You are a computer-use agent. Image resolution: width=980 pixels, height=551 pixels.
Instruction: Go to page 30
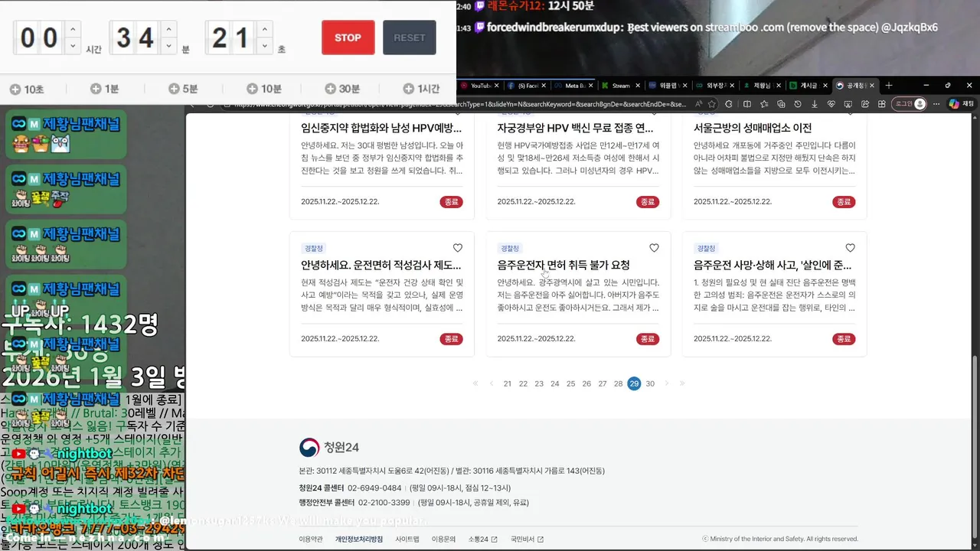coord(650,383)
